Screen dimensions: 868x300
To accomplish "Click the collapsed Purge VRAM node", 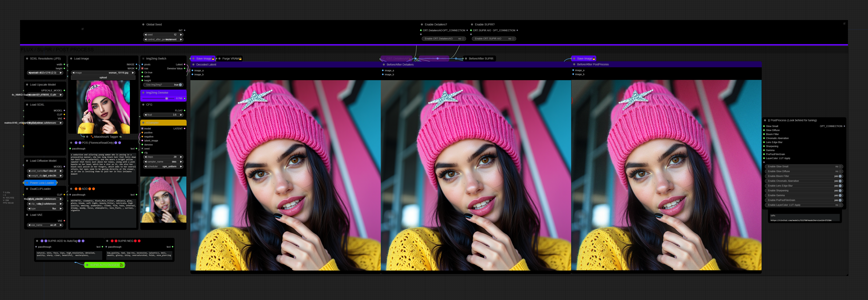I will click(229, 59).
